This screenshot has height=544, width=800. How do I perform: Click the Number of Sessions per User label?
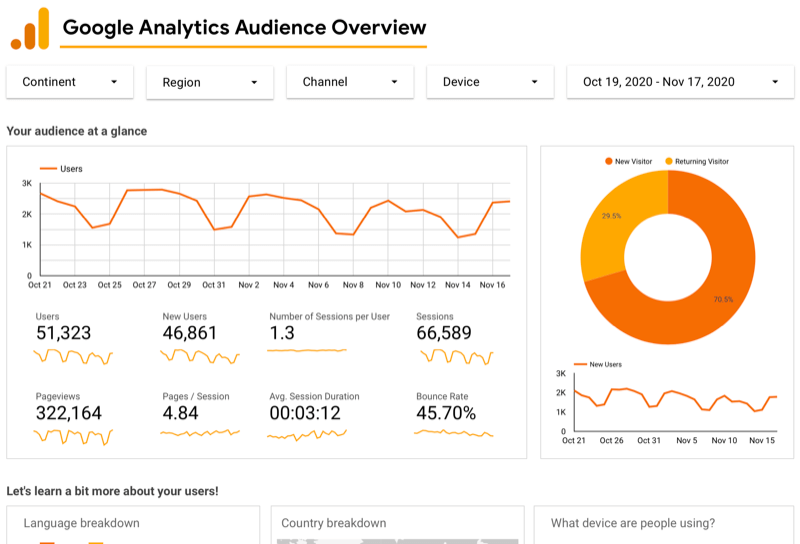[x=330, y=316]
